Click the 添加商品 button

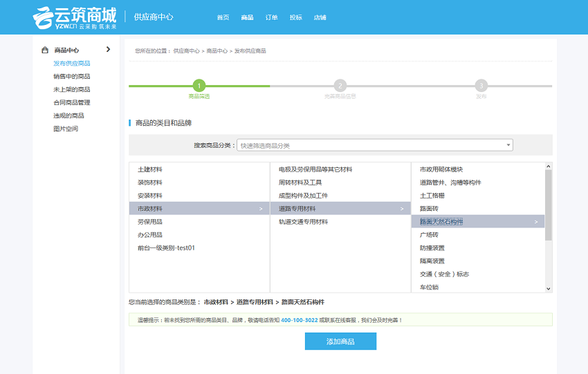pos(340,342)
